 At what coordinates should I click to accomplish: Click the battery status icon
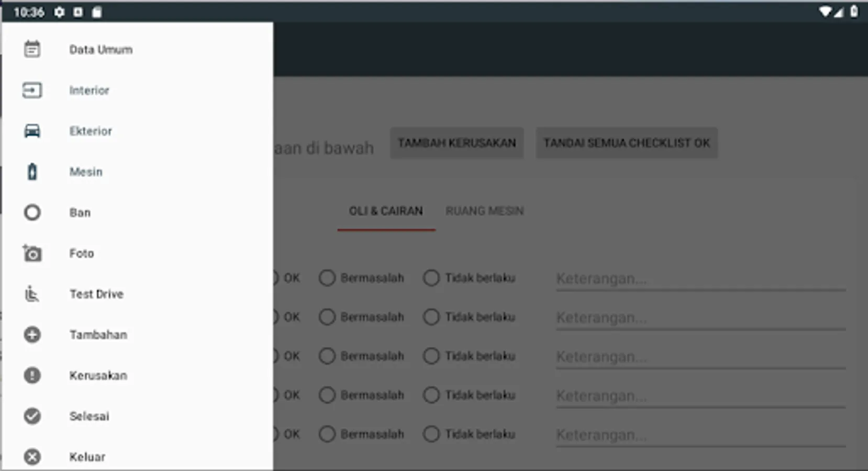tap(854, 11)
